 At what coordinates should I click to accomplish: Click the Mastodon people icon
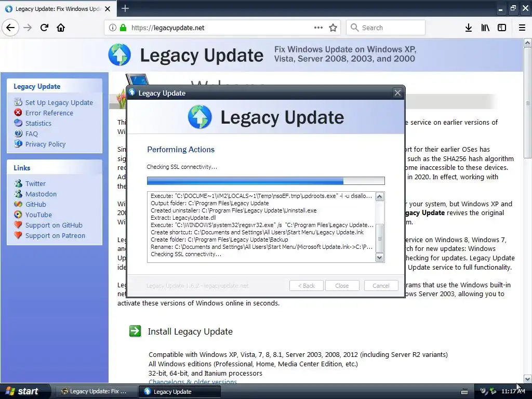click(18, 194)
